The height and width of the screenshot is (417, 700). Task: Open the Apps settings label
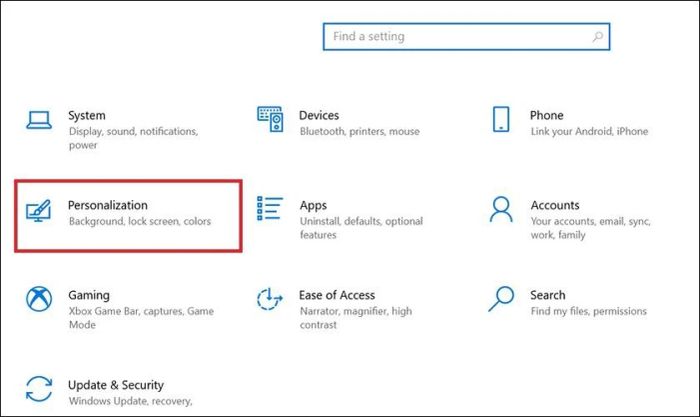(x=313, y=205)
